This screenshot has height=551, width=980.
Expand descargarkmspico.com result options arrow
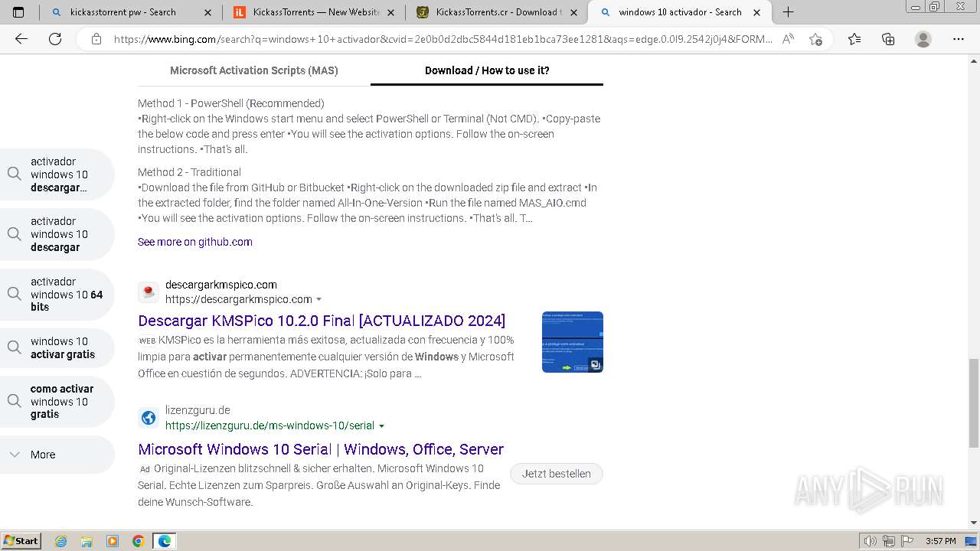click(x=319, y=299)
